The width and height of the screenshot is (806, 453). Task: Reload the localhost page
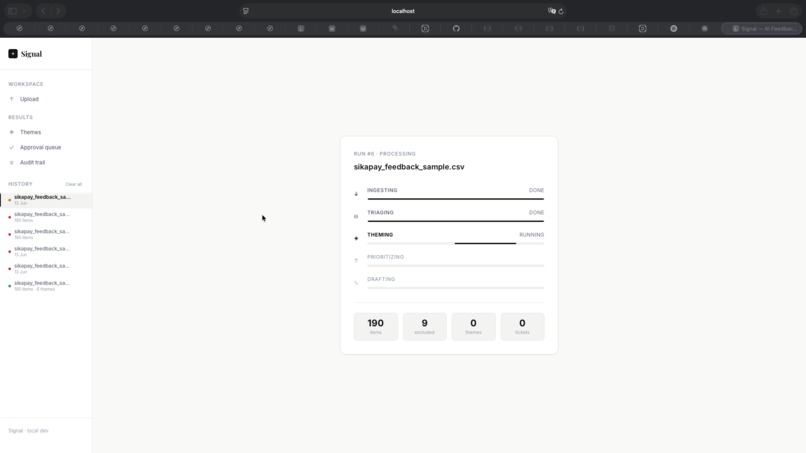pos(561,11)
